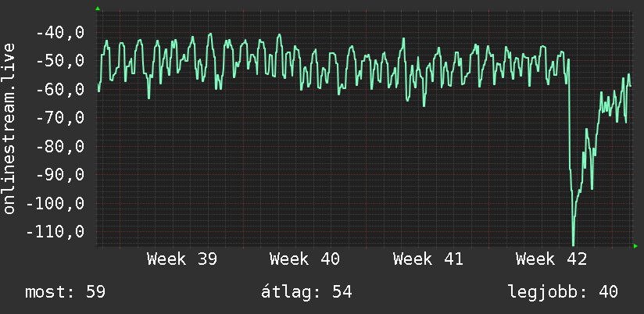The height and width of the screenshot is (314, 644).
Task: Click the -50,0 axis value
Action: 60,61
